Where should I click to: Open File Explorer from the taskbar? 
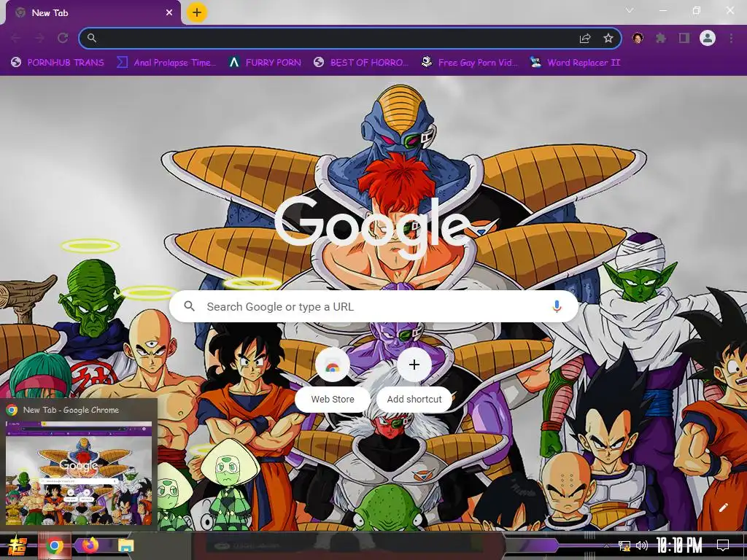(x=125, y=545)
